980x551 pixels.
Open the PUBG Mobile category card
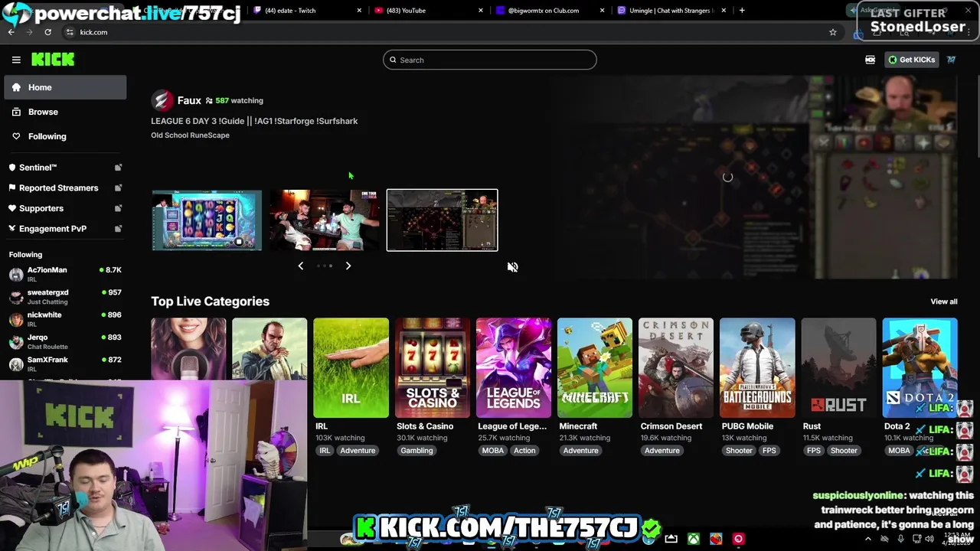pos(757,368)
